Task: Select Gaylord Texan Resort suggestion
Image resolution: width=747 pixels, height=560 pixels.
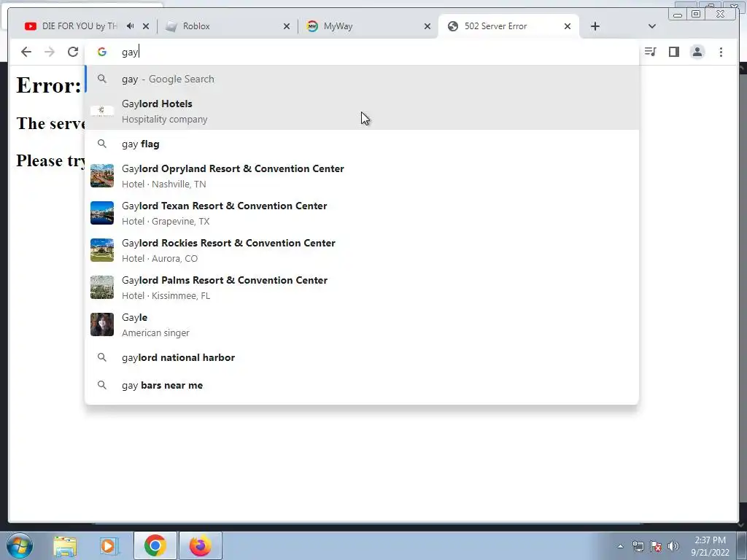Action: (x=362, y=213)
